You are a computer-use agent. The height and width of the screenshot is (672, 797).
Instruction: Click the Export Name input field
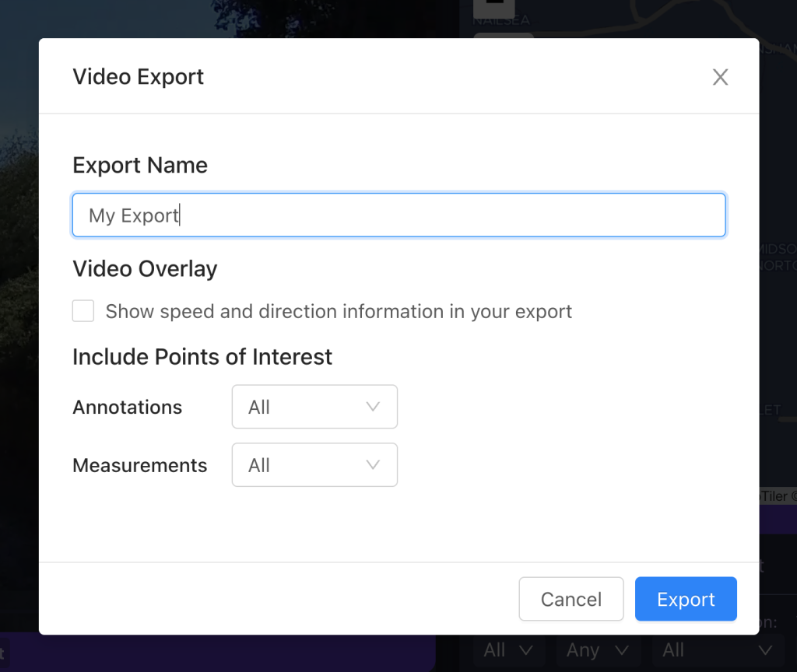[399, 215]
